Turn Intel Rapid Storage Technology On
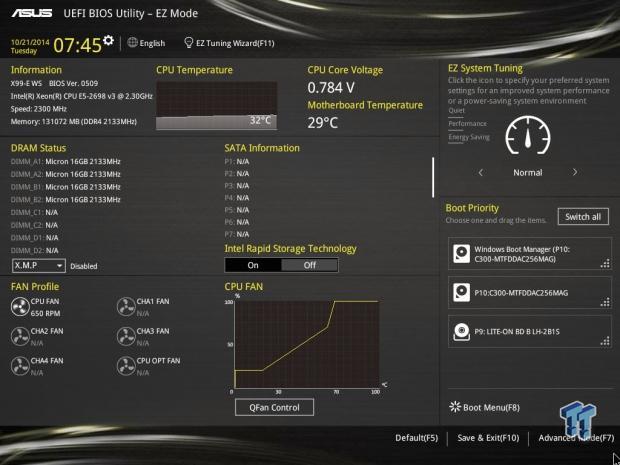The image size is (620, 465). click(253, 265)
